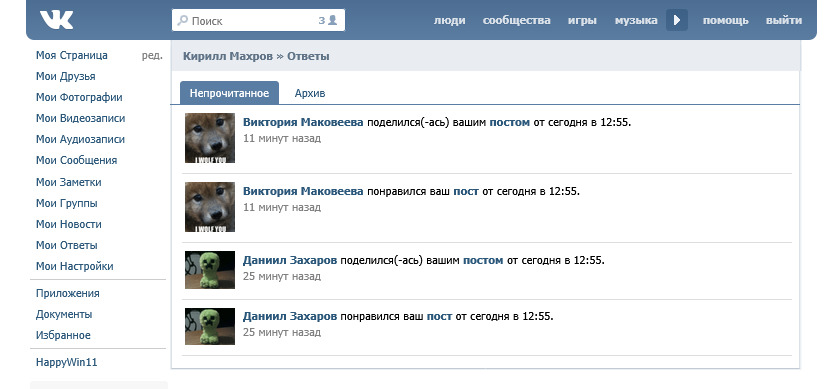Click the magnifier icon in search field
Viewport: 830px width, 389px height.
click(183, 21)
